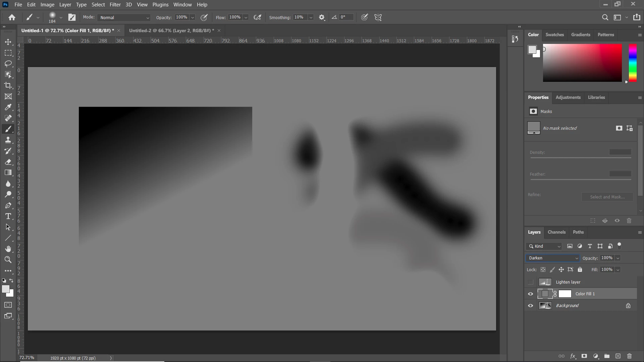Click the brush Smoothing percentage field

click(300, 17)
